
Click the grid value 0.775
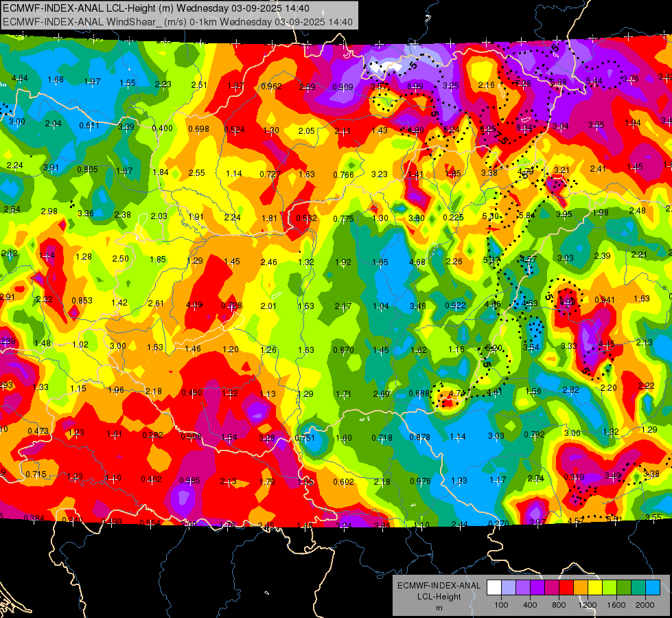tap(344, 219)
